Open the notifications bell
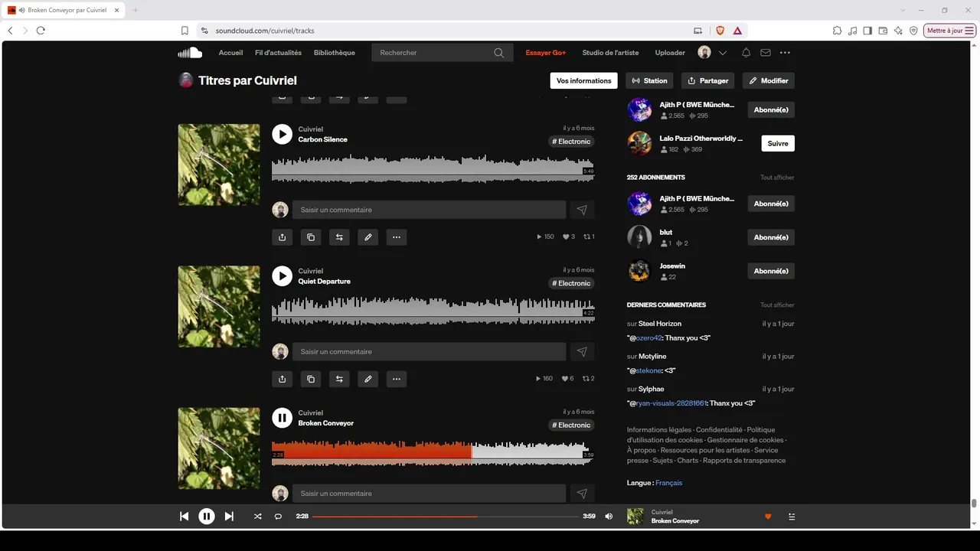The image size is (980, 551). tap(746, 53)
